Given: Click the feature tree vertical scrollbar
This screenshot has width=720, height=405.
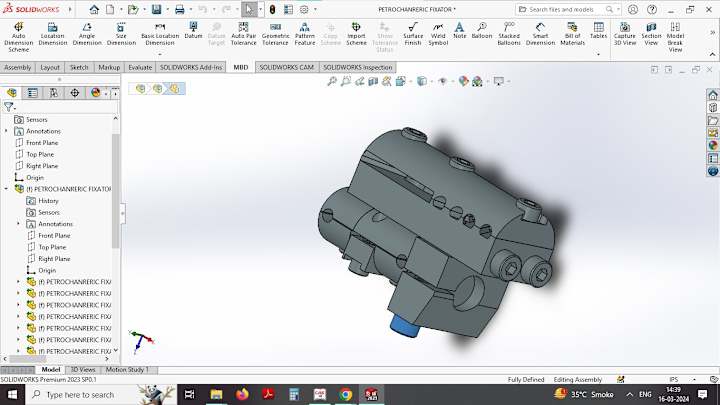Looking at the screenshot, I should [116, 191].
